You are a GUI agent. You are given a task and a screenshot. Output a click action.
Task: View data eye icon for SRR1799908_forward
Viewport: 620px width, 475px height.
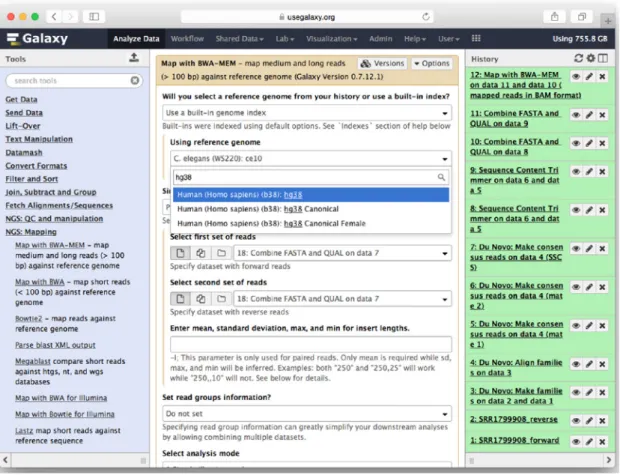(576, 441)
